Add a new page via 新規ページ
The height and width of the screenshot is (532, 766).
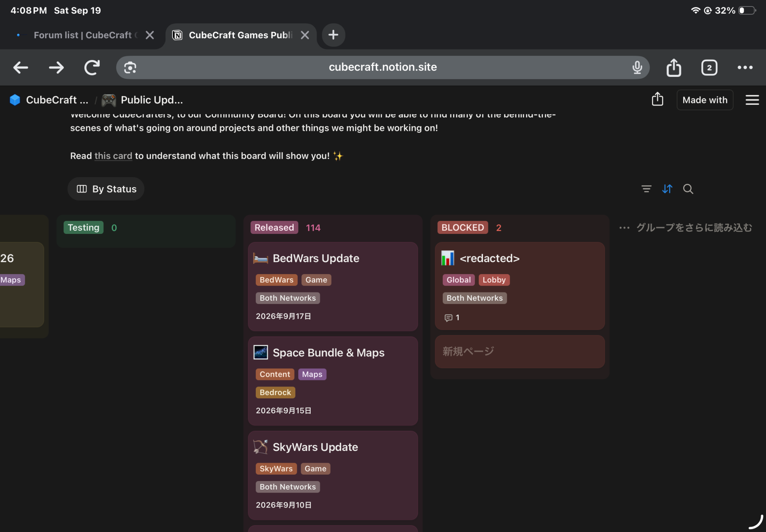click(x=520, y=351)
